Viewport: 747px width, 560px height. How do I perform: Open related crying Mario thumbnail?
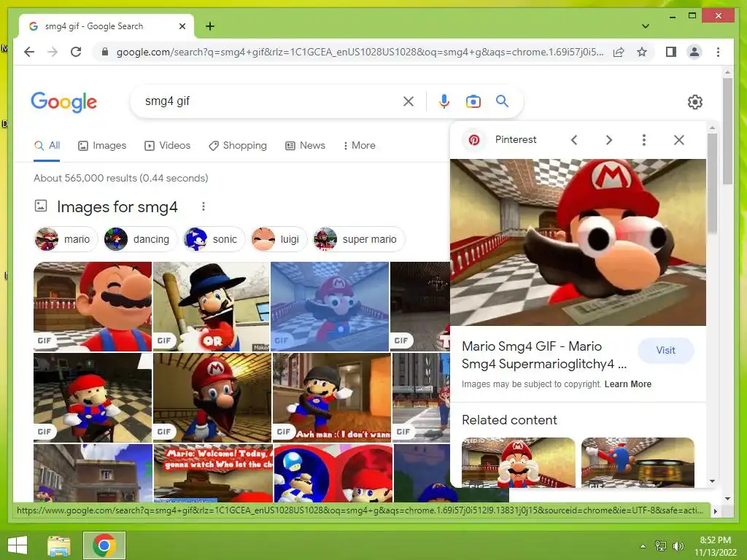point(519,462)
